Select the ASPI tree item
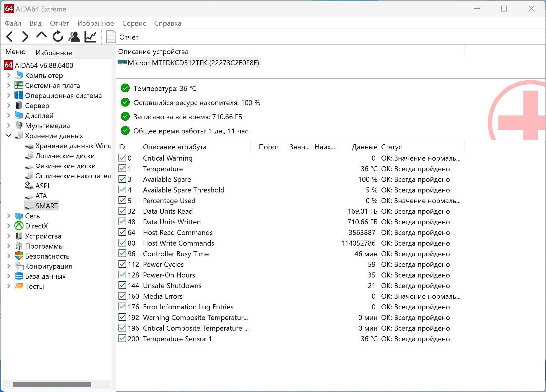546x392 pixels. [42, 186]
